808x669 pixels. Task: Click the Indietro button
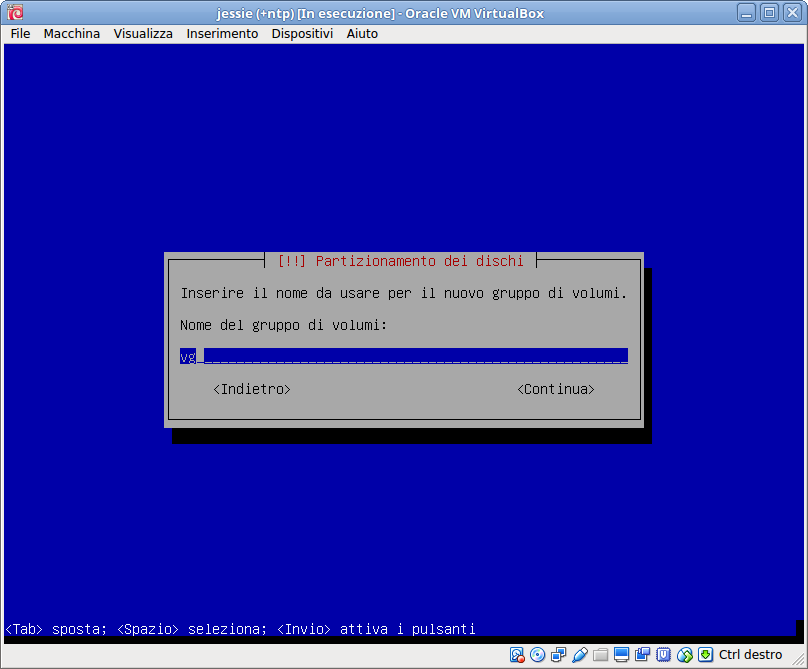click(252, 389)
